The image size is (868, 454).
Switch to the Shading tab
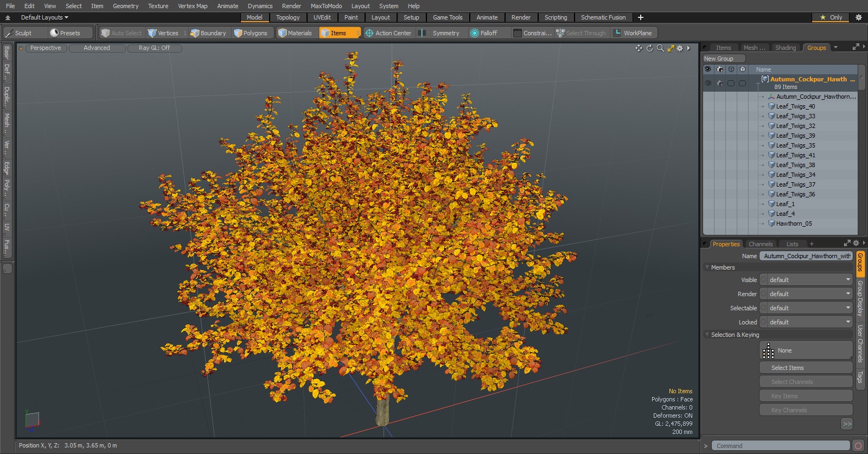(785, 48)
